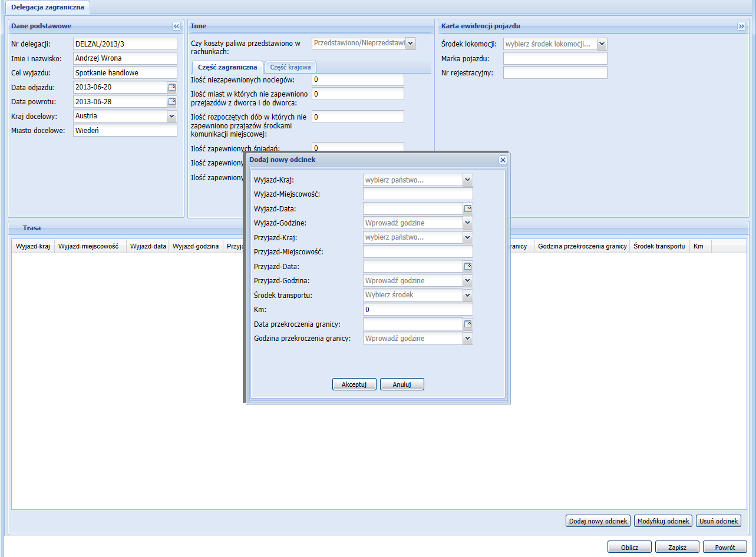The height and width of the screenshot is (557, 756).
Task: Open the Środek transportu dropdown
Action: point(468,296)
